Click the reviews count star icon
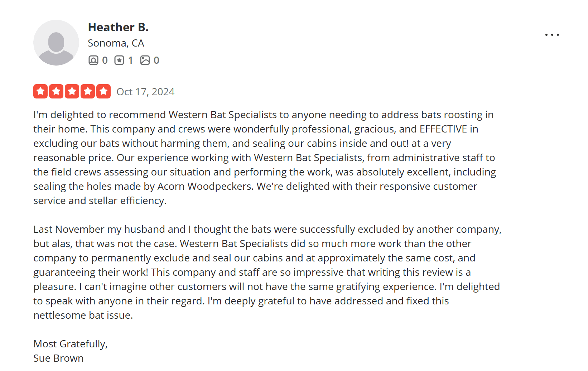 119,60
